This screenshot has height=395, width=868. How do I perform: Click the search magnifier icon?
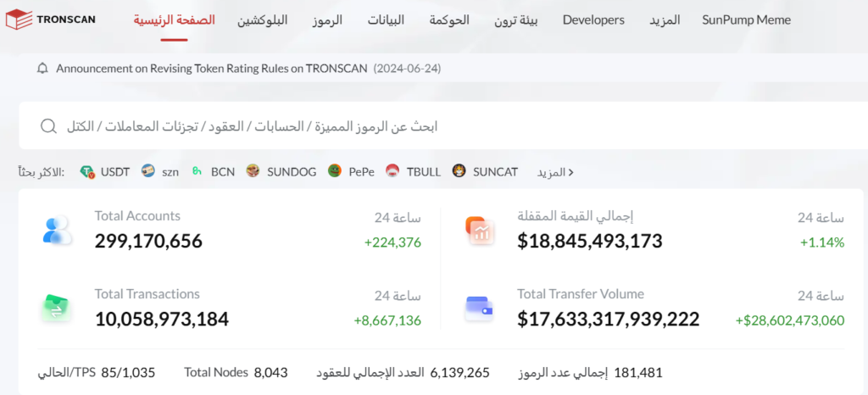pyautogui.click(x=48, y=126)
